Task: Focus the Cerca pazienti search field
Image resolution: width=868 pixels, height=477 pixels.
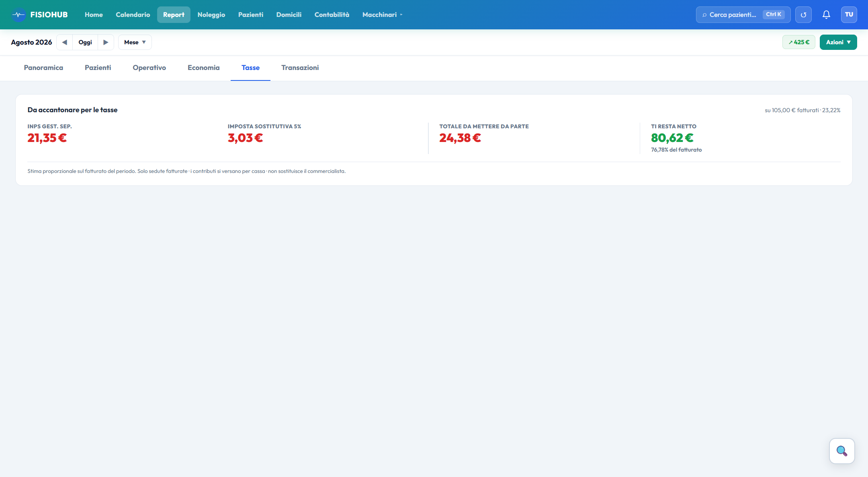Action: tap(743, 15)
